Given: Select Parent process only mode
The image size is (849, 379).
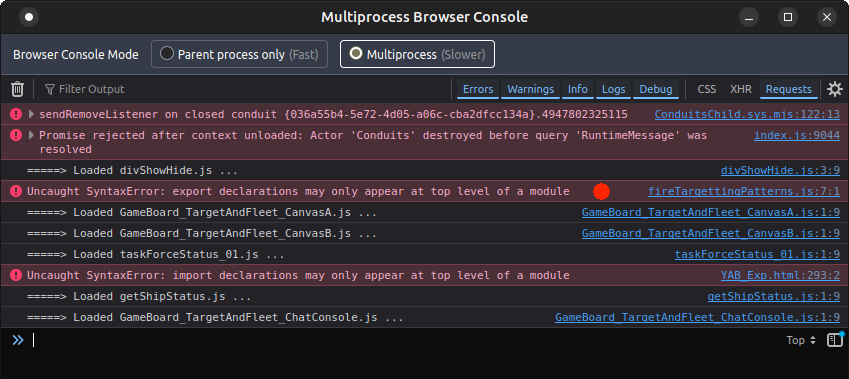Looking at the screenshot, I should tap(239, 54).
